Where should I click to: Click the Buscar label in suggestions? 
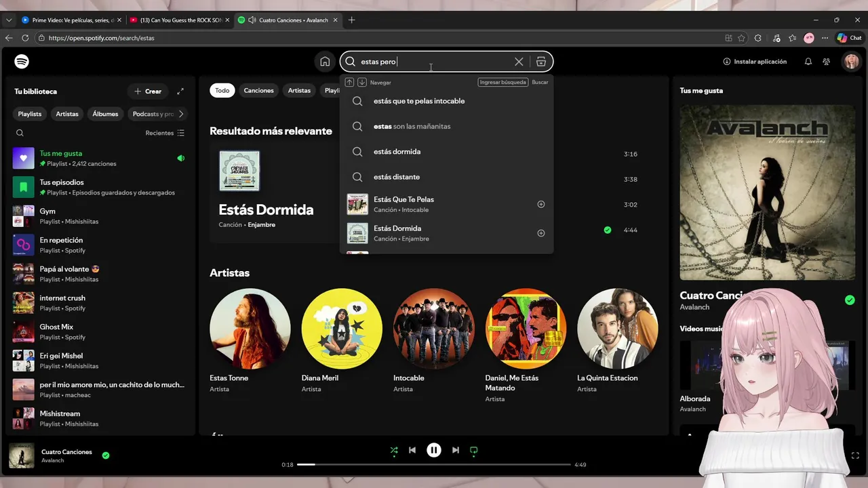(x=540, y=82)
